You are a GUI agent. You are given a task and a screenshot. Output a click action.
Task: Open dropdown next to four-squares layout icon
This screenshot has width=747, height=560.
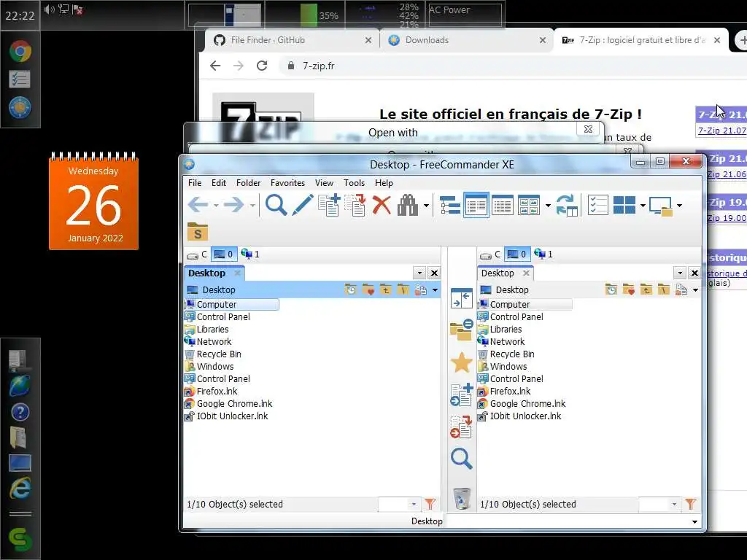pos(643,206)
